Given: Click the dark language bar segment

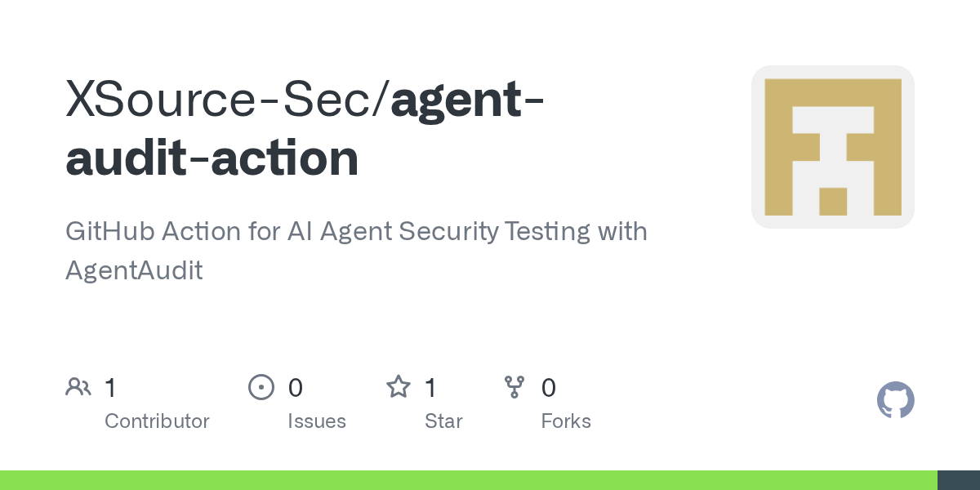Looking at the screenshot, I should [959, 480].
